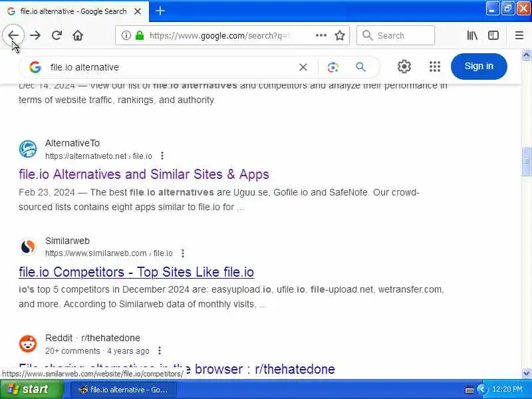Click the Google logo in search bar
The width and height of the screenshot is (532, 399).
click(35, 67)
